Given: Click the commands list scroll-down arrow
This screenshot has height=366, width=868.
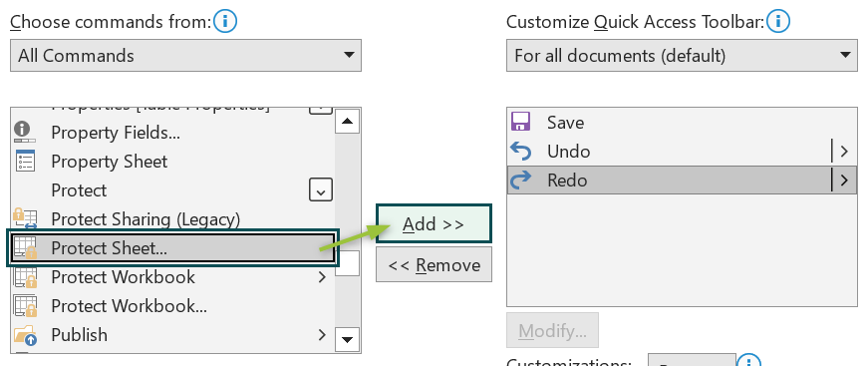Looking at the screenshot, I should [x=347, y=339].
